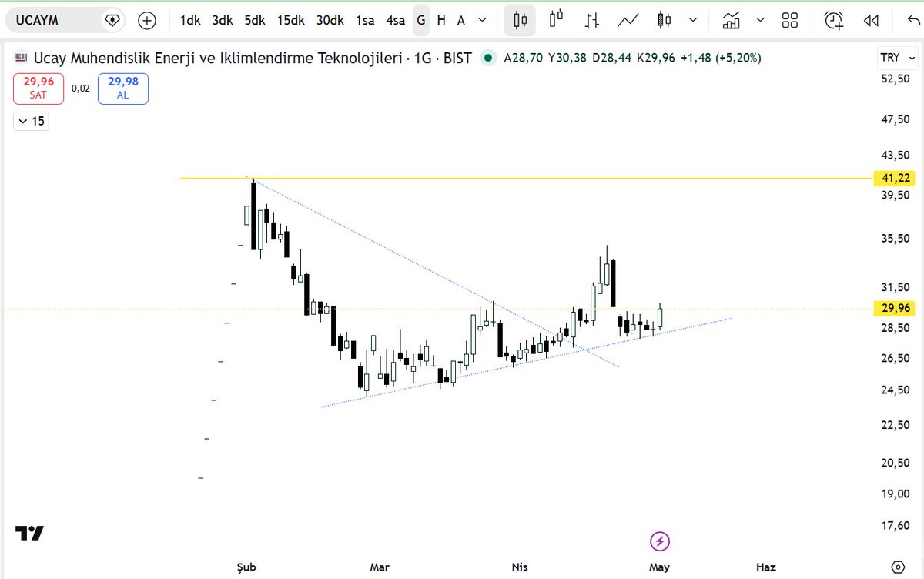
Task: Select the 3dk timeframe
Action: [223, 21]
